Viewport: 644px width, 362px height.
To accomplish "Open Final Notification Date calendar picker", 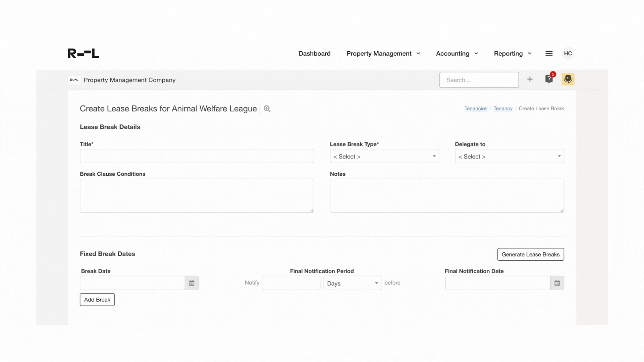I will coord(557,283).
